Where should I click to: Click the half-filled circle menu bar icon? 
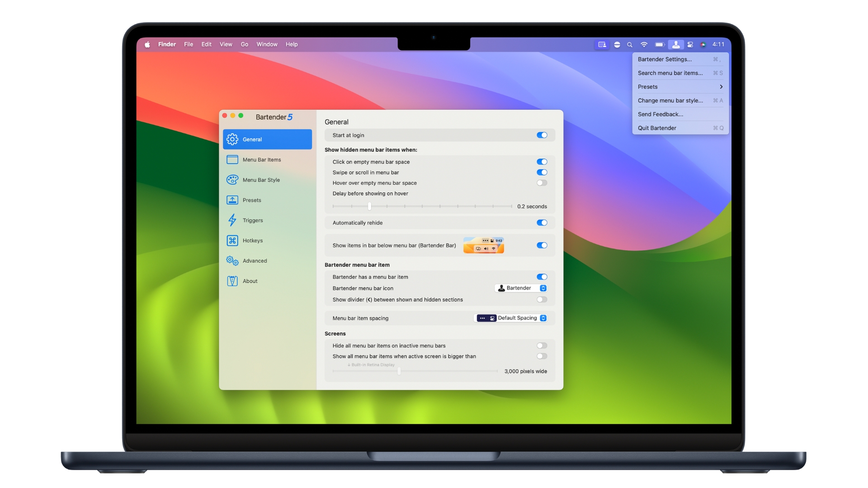(617, 44)
